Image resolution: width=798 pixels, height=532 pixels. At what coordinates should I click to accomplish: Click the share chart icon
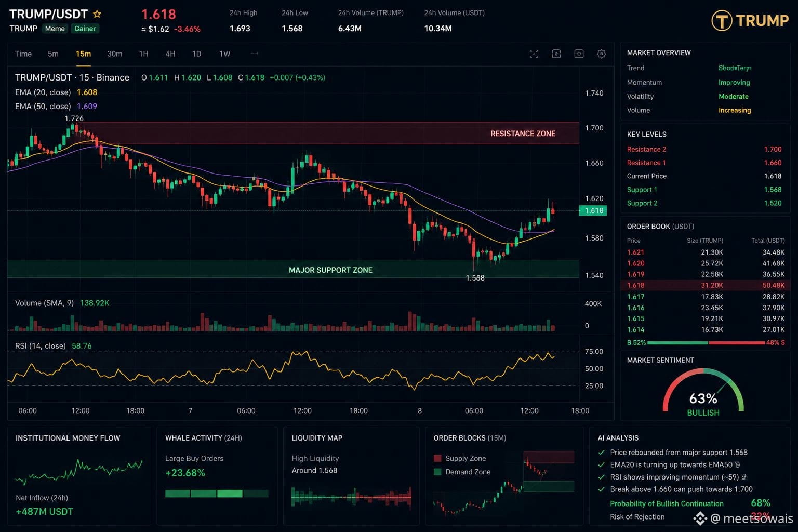pos(579,54)
